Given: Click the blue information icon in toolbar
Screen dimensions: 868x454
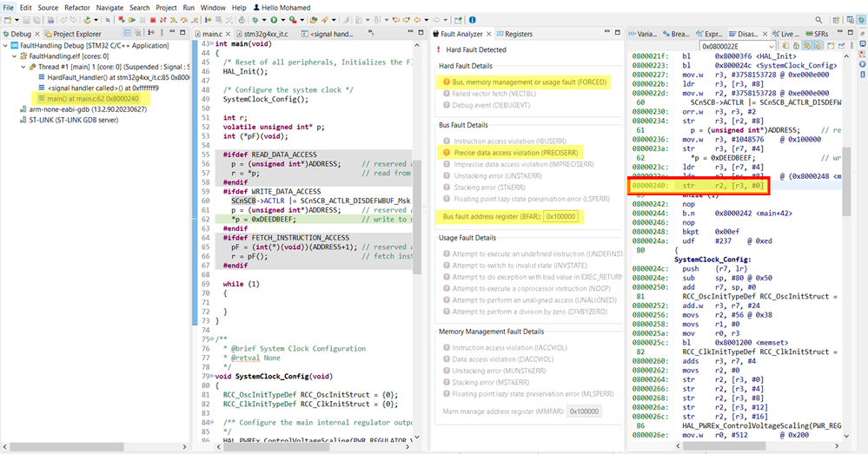Looking at the screenshot, I should click(472, 20).
